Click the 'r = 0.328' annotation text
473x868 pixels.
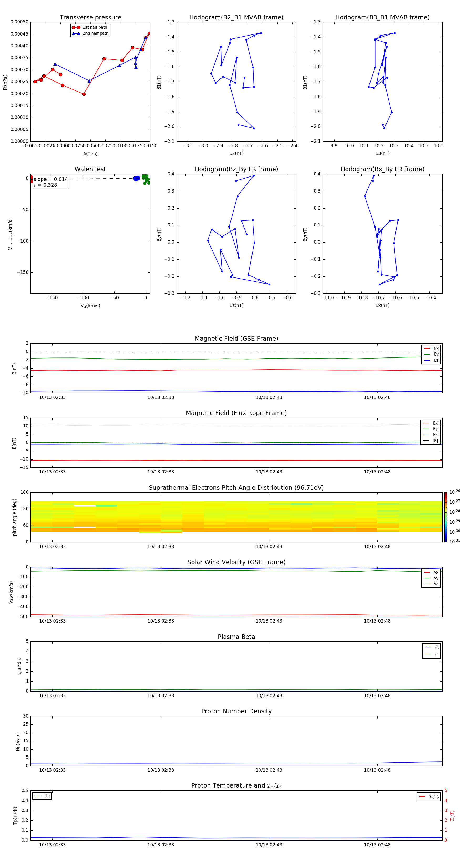tap(45, 185)
